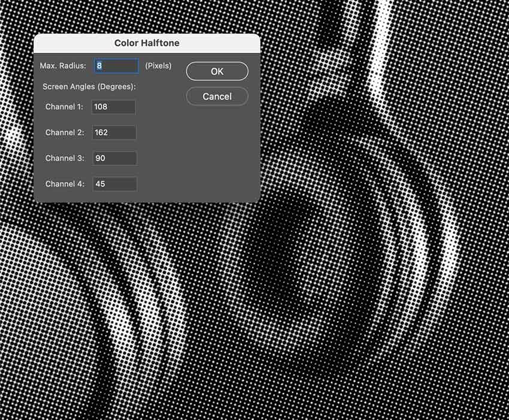Click into the Channel 2 field showing 162
Image resolution: width=509 pixels, height=420 pixels.
[x=113, y=132]
